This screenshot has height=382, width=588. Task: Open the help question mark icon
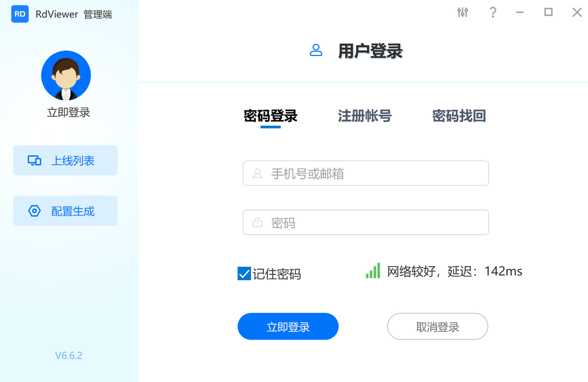[493, 13]
